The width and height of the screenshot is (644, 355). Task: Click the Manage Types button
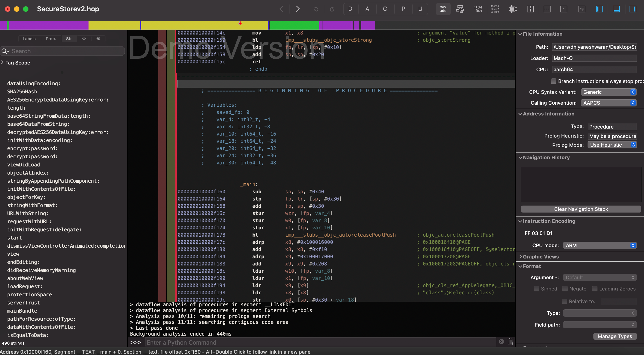pos(615,336)
